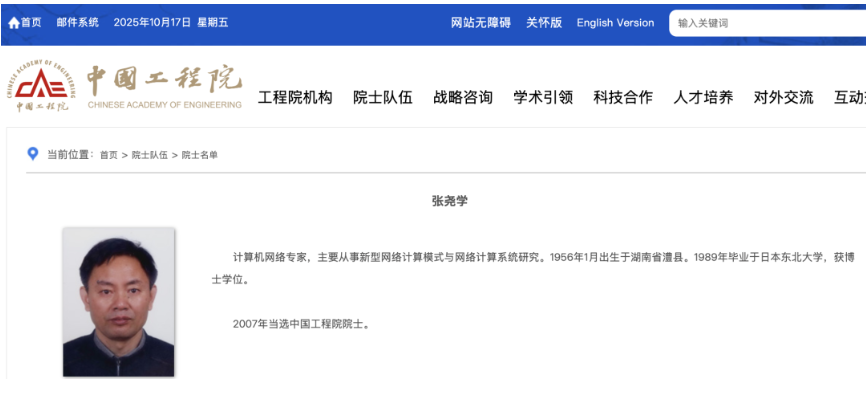Click the home icon in top bar

[x=14, y=23]
